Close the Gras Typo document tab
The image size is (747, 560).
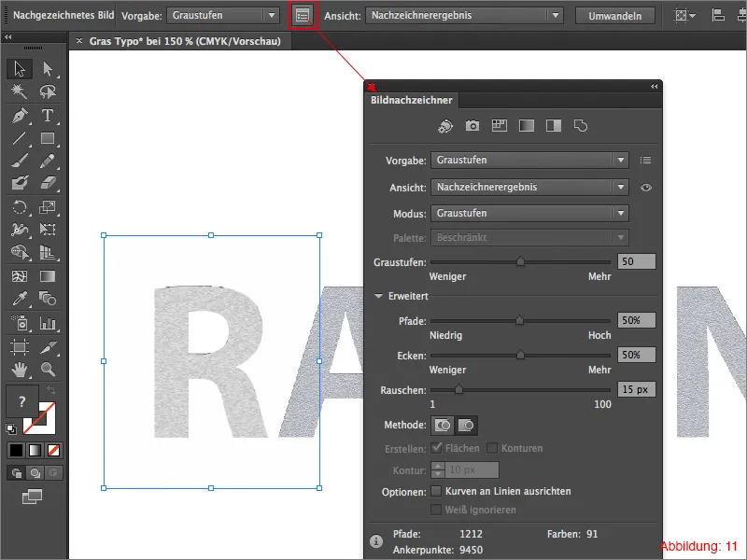(x=79, y=41)
